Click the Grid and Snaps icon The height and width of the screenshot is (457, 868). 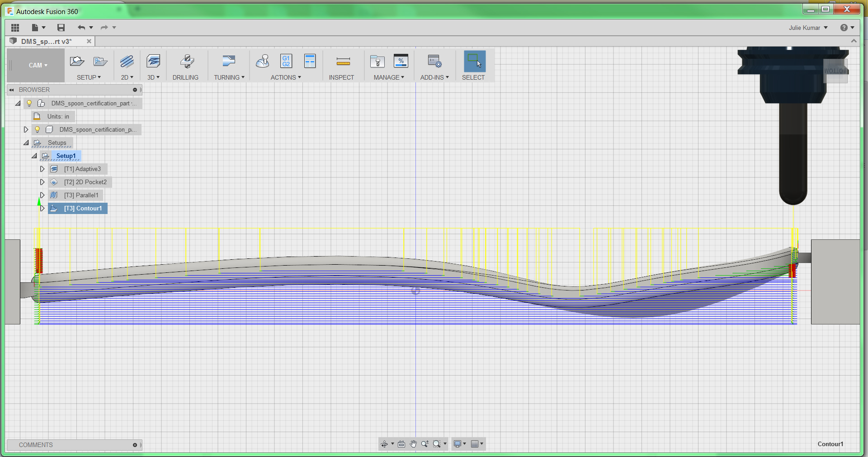[475, 444]
